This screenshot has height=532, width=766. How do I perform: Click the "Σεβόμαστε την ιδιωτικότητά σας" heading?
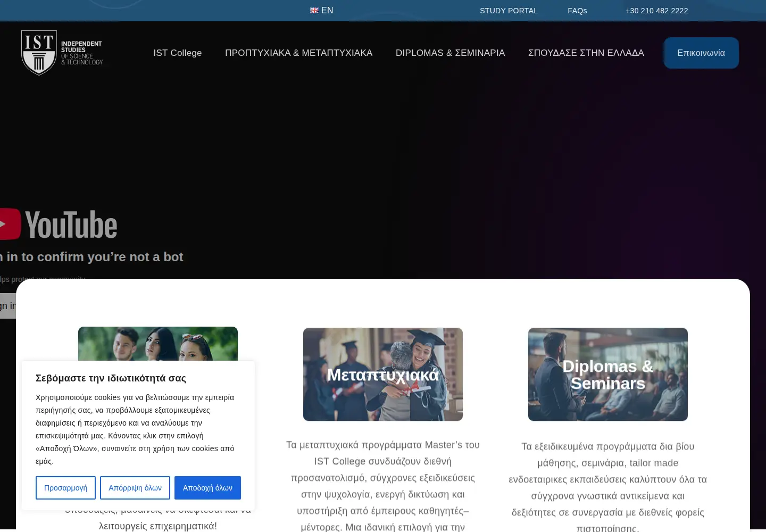pos(111,378)
